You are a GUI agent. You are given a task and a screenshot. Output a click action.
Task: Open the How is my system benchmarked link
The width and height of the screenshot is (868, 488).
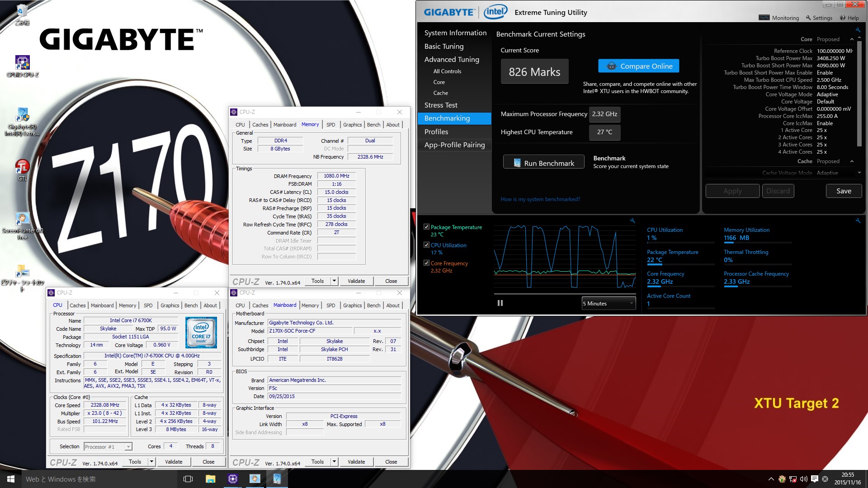[x=540, y=199]
